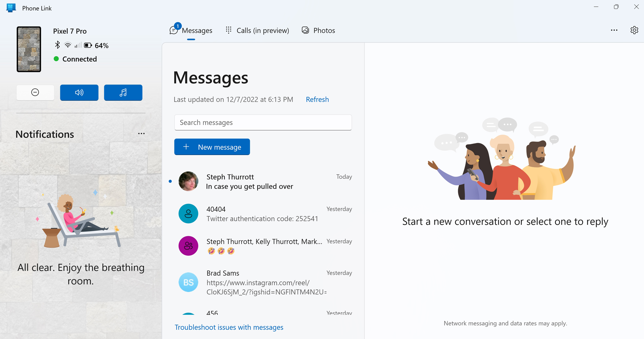Switch to Calls (in preview) tab

257,30
